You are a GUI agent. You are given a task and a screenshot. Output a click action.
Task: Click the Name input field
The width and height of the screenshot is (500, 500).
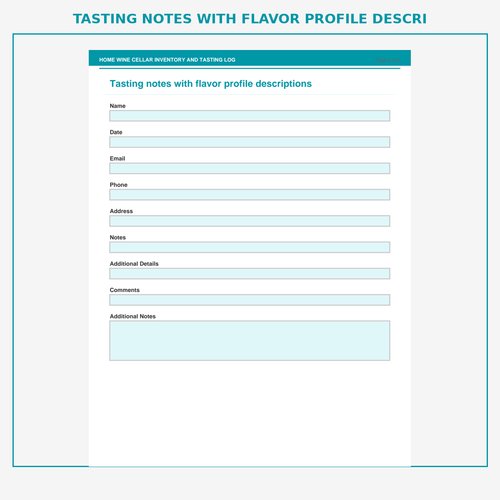tap(249, 116)
